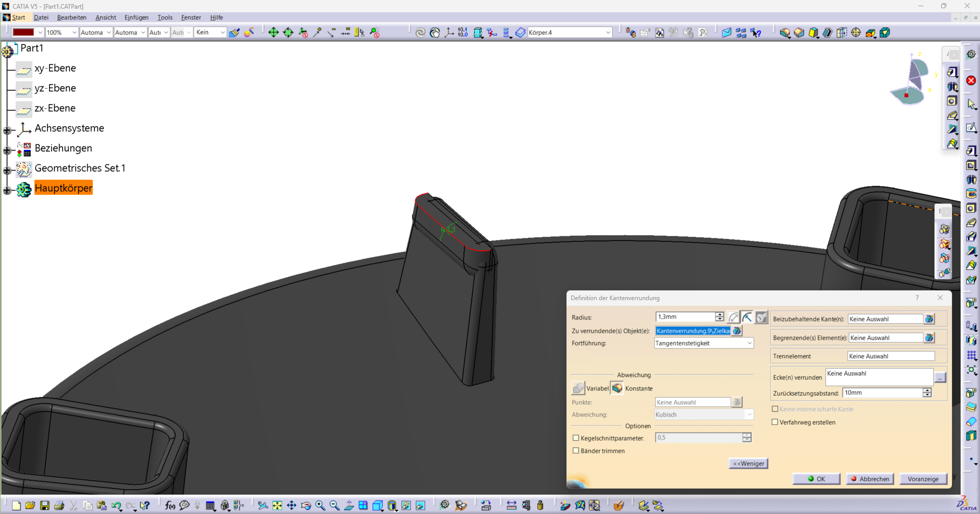Click the 3D compass in the viewport
The height and width of the screenshot is (514, 980).
pyautogui.click(x=912, y=80)
